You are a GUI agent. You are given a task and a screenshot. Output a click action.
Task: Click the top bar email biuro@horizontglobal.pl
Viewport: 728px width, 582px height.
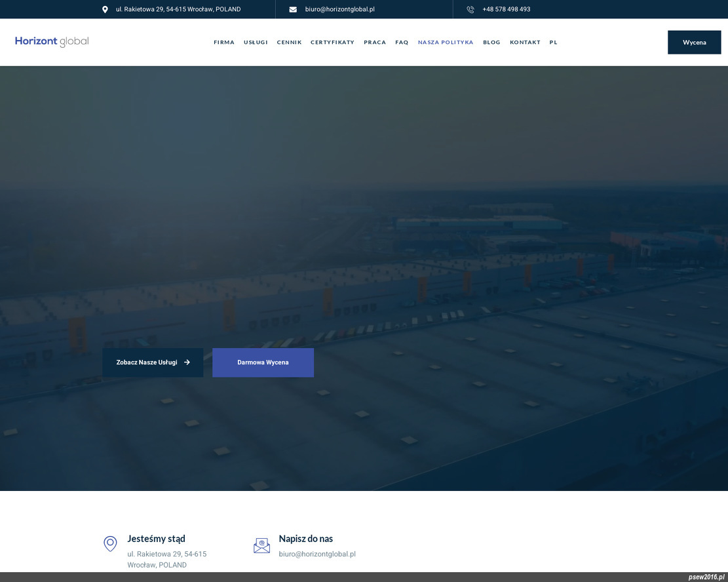[340, 9]
